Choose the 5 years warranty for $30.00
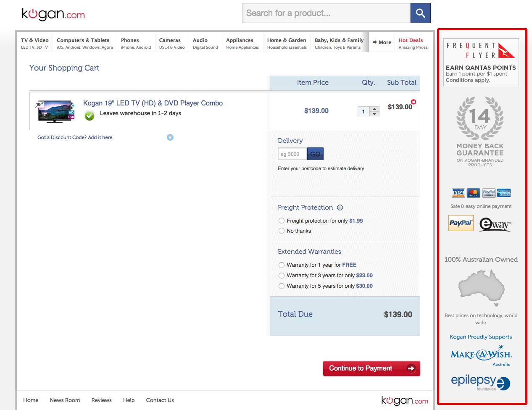The image size is (532, 410). (282, 286)
